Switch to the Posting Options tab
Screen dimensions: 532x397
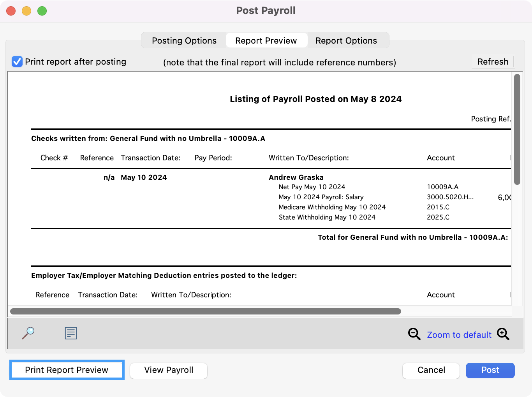[184, 40]
